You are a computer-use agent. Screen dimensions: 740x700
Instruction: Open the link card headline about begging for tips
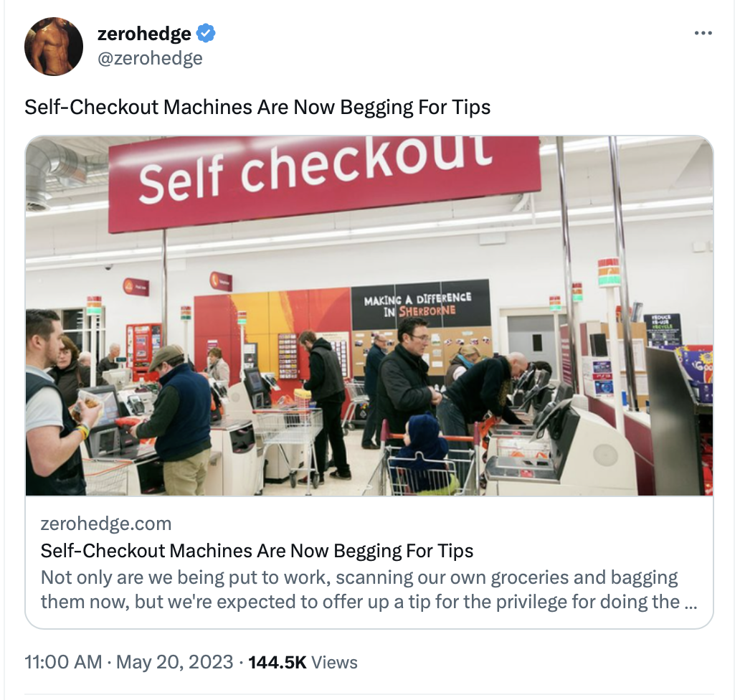tap(257, 550)
